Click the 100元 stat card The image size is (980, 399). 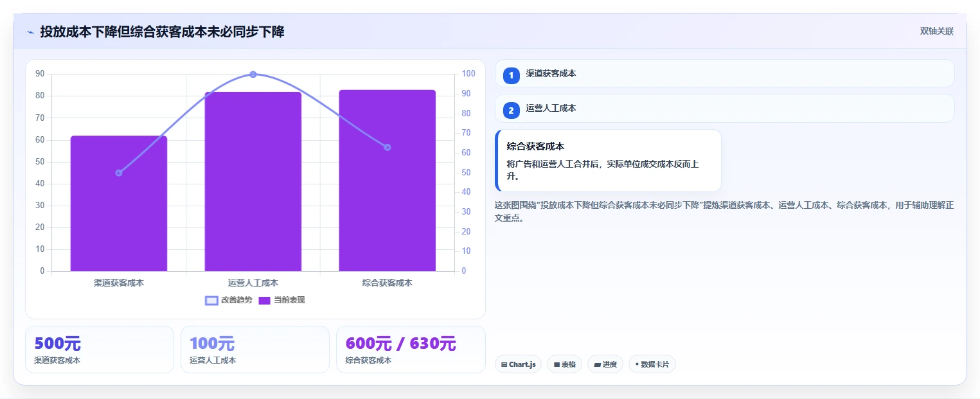point(255,350)
